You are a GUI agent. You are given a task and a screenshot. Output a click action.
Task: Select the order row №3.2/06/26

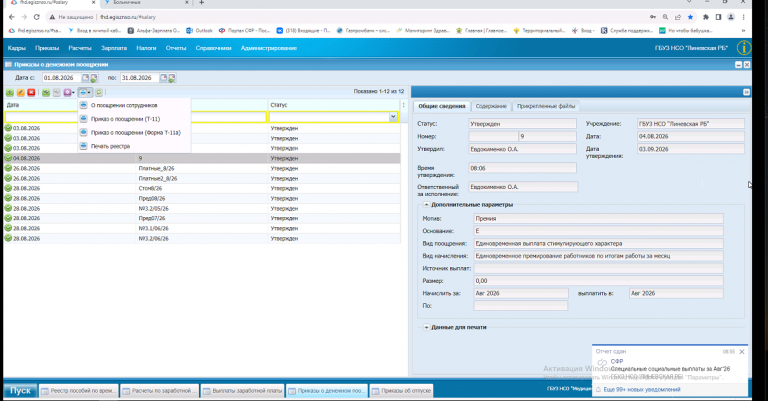point(202,238)
